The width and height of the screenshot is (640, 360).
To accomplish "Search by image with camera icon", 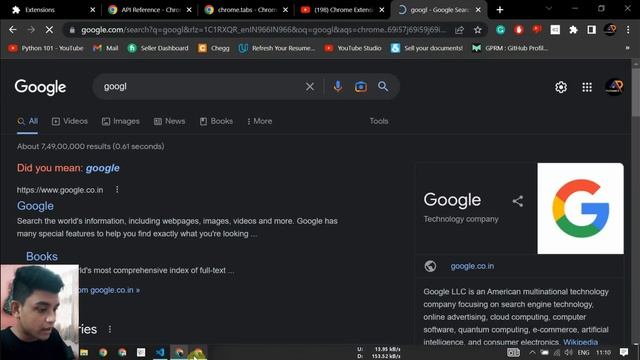I will pos(360,87).
